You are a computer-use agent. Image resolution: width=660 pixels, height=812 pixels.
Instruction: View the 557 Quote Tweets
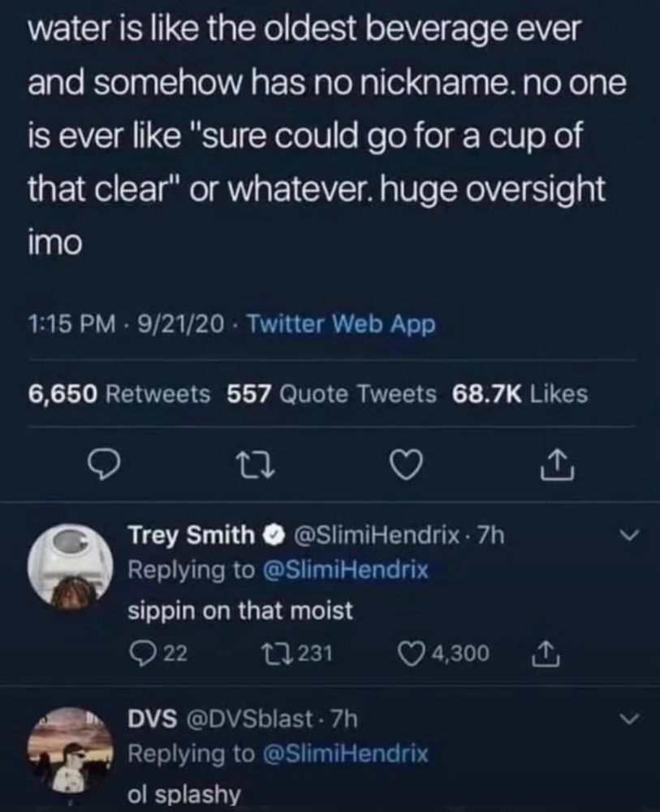coord(332,394)
